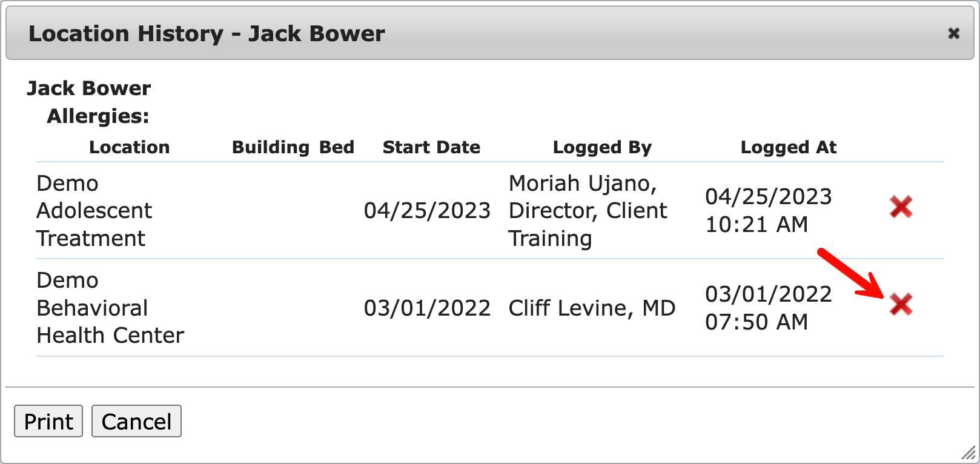The width and height of the screenshot is (980, 464).
Task: Click the Location column header
Action: coord(129,147)
